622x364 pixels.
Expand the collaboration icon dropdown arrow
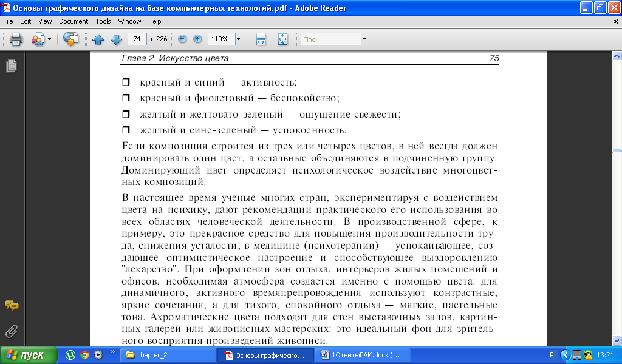click(50, 39)
